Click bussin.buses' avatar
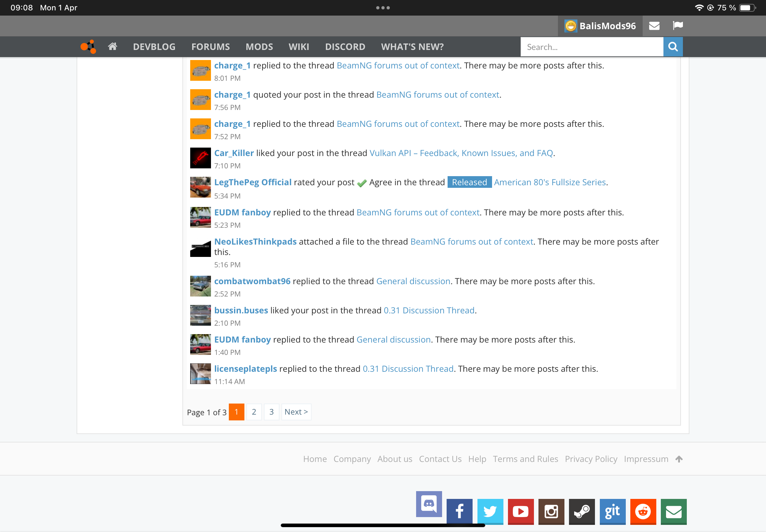The image size is (766, 532). click(x=200, y=315)
